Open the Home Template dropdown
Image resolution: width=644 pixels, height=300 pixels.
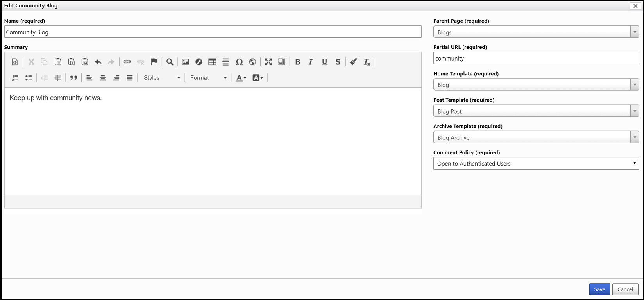tap(536, 85)
